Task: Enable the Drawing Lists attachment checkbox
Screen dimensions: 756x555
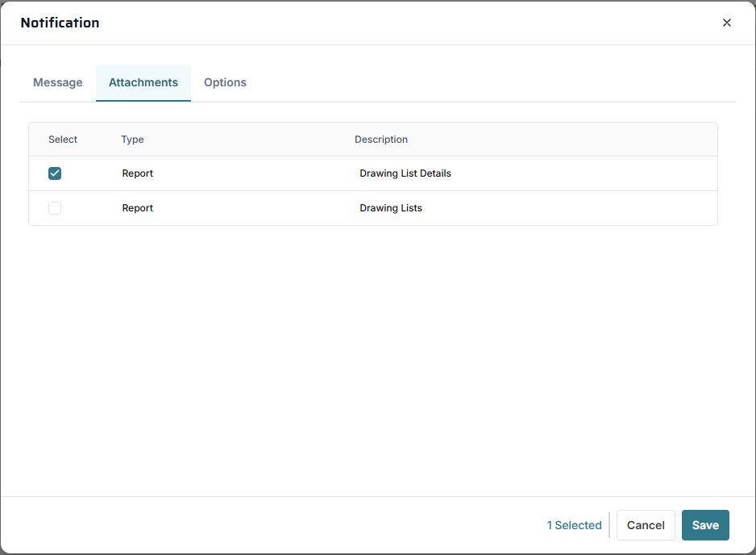Action: tap(55, 208)
